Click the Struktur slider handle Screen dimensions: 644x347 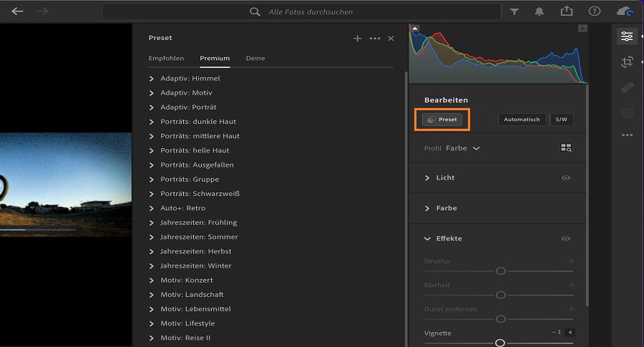coord(500,271)
